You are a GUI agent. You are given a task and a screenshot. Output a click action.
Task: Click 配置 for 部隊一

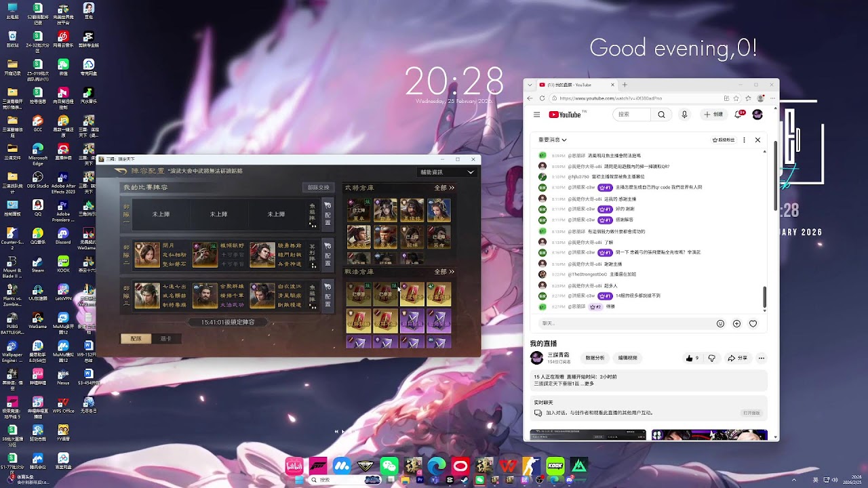coord(328,213)
